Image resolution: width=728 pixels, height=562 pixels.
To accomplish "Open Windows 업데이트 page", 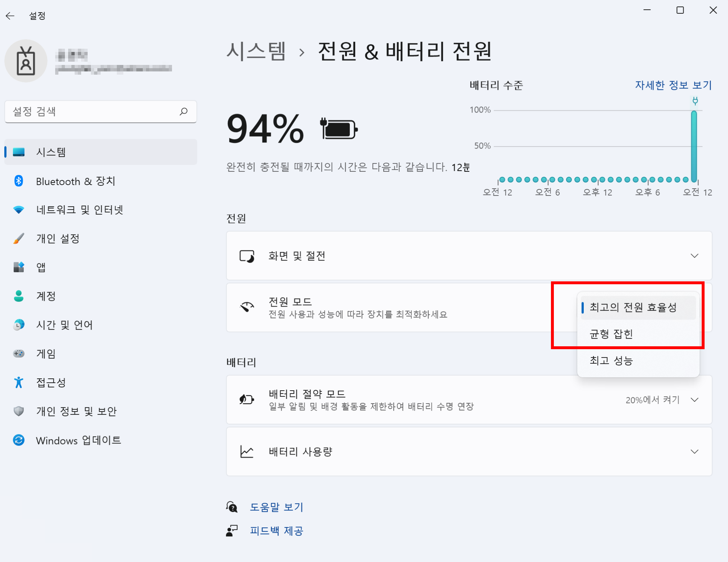I will pos(78,440).
